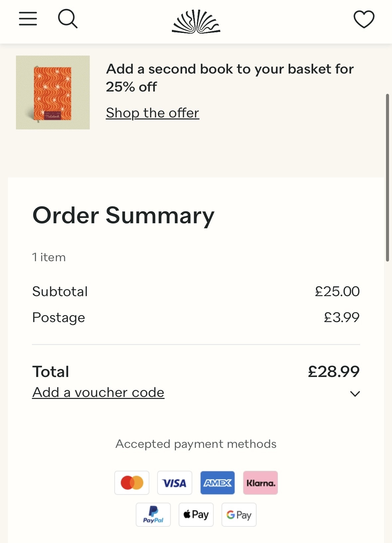Viewport: 392px width, 543px height.
Task: Click the Postage amount £3.99
Action: tap(341, 317)
